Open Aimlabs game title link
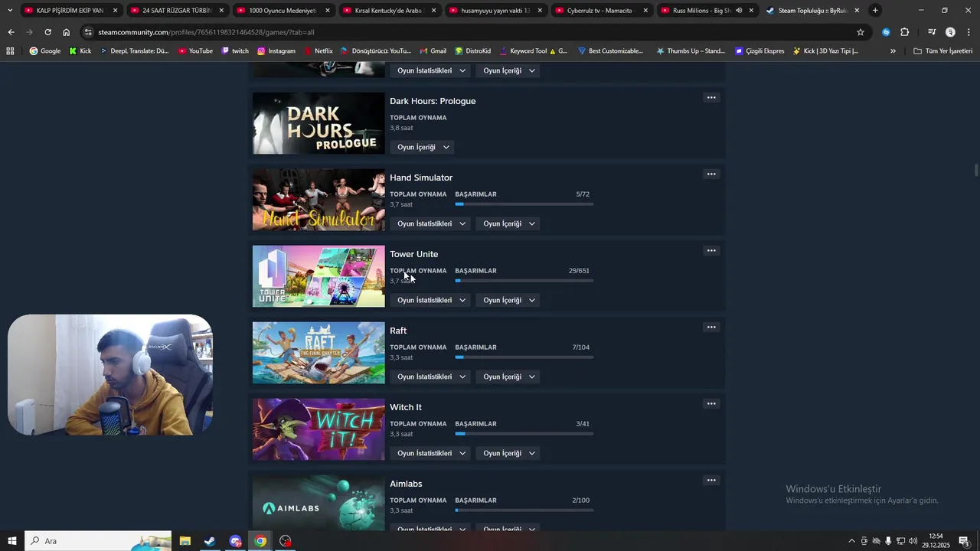 [406, 484]
